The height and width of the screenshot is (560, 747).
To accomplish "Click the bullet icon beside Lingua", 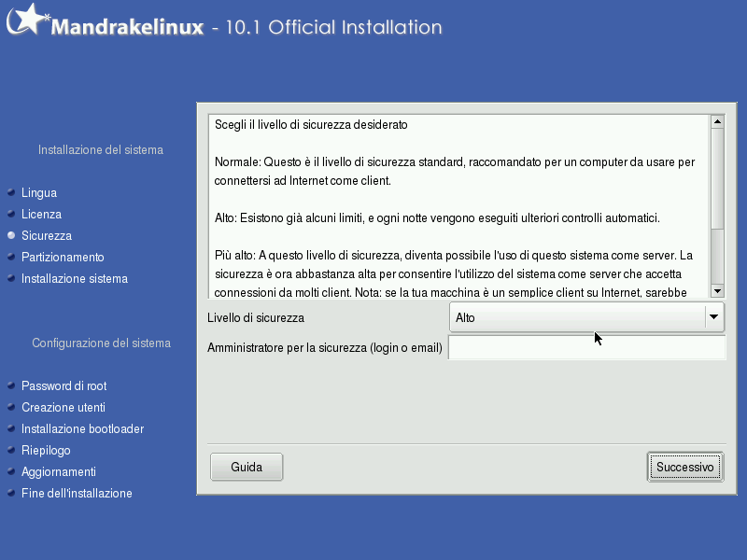I will pos(11,193).
